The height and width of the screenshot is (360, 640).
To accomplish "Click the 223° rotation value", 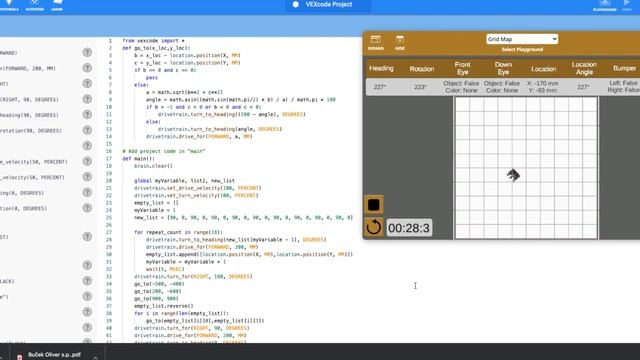I will click(420, 87).
